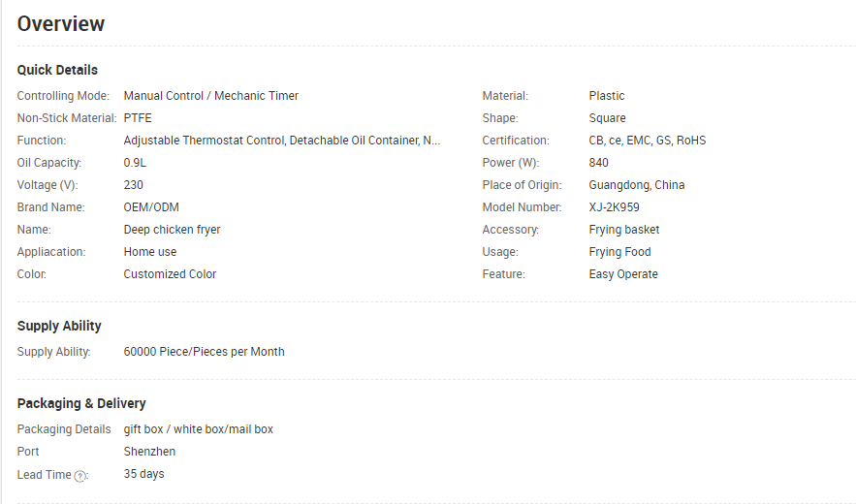Viewport: 856px width, 504px height.
Task: Click the "Deep chicken fryer" name value
Action: click(172, 230)
